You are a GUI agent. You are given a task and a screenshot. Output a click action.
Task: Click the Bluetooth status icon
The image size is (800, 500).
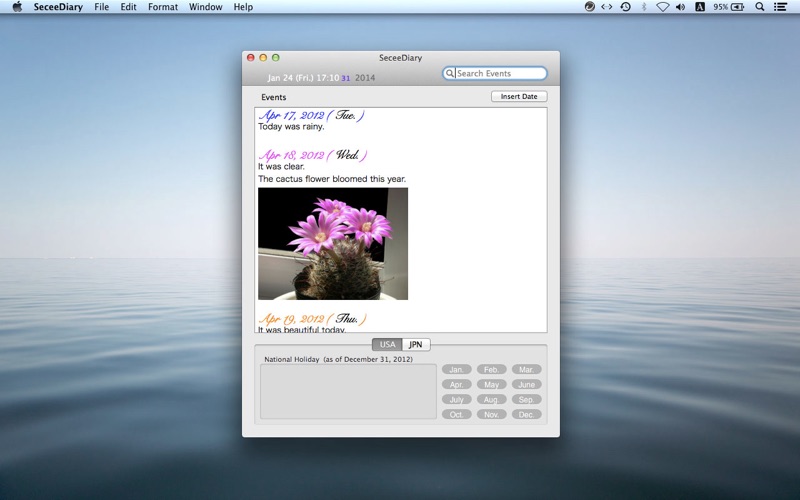tap(644, 7)
